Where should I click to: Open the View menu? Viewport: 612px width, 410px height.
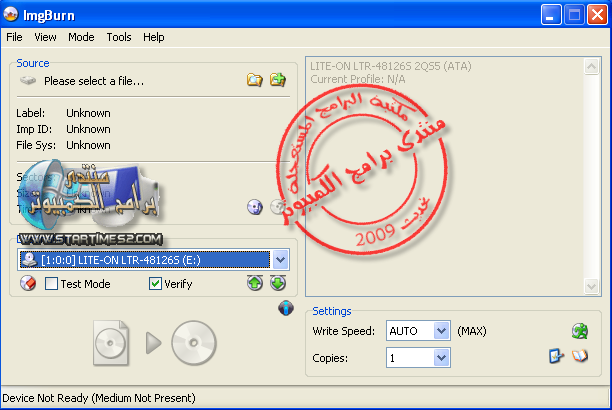(x=45, y=37)
